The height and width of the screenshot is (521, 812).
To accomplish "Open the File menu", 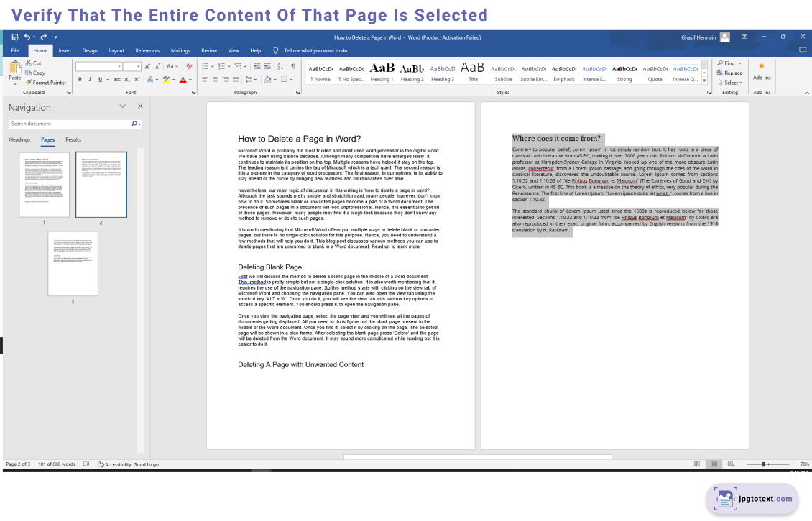I will point(15,51).
